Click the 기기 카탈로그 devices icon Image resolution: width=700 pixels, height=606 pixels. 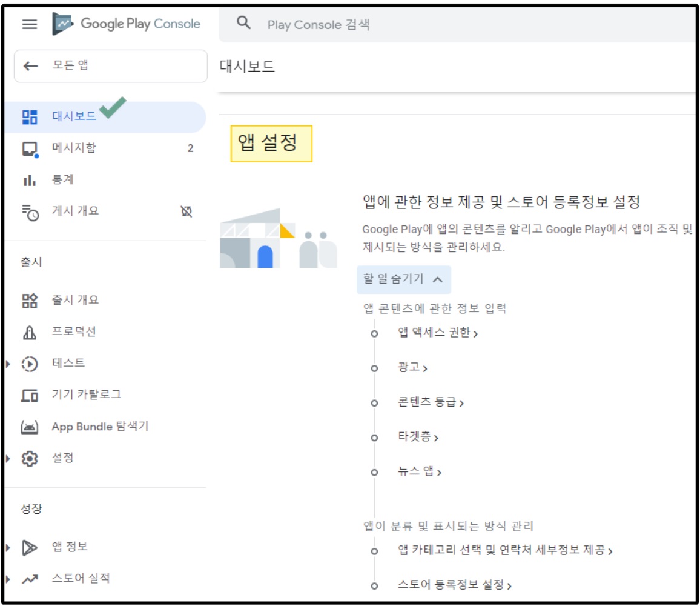click(x=30, y=396)
